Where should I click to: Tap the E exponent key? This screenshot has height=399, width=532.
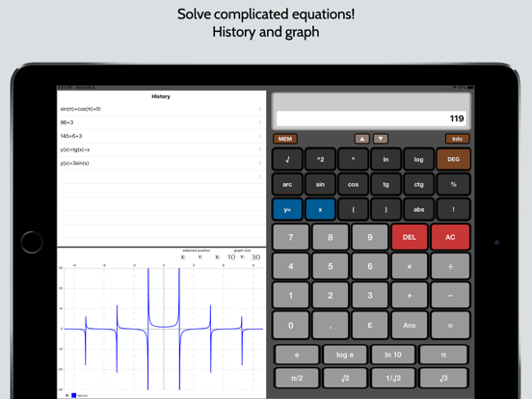370,325
